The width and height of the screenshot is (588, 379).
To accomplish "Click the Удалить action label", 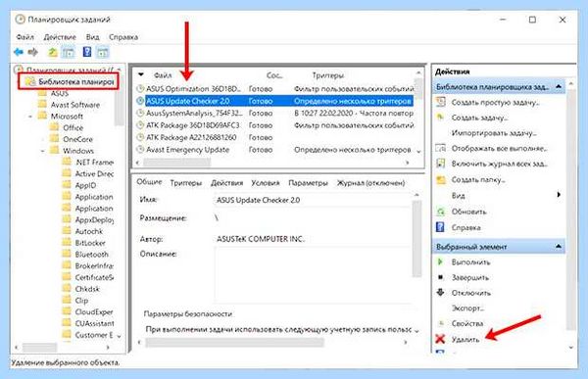I will [465, 340].
